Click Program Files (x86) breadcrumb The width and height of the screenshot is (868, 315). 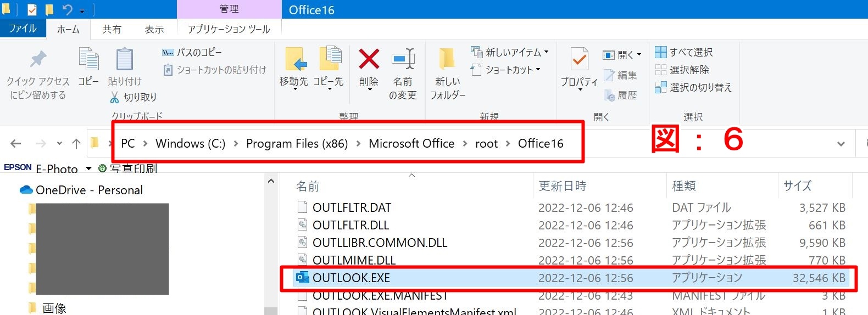(x=297, y=143)
